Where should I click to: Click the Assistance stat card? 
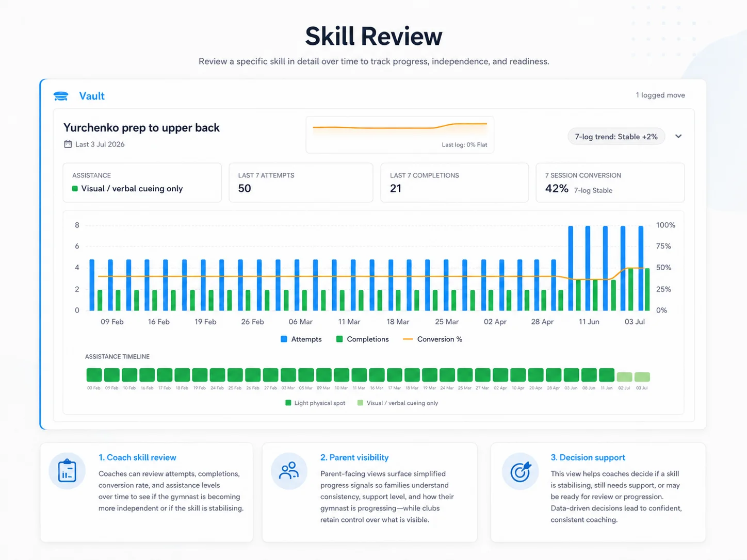click(x=142, y=183)
